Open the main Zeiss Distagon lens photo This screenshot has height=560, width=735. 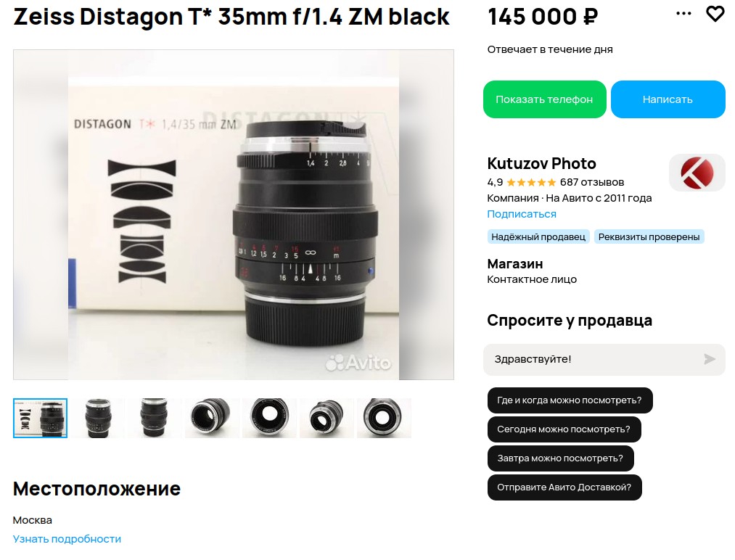[x=234, y=215]
